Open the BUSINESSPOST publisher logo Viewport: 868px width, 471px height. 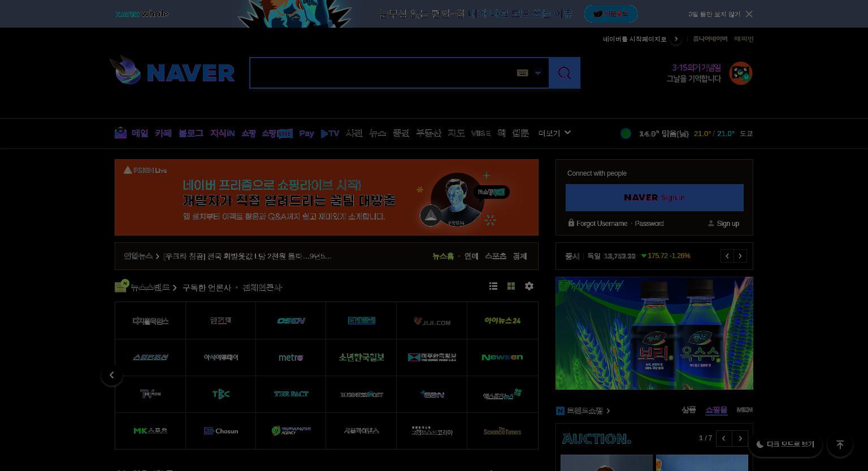click(361, 394)
